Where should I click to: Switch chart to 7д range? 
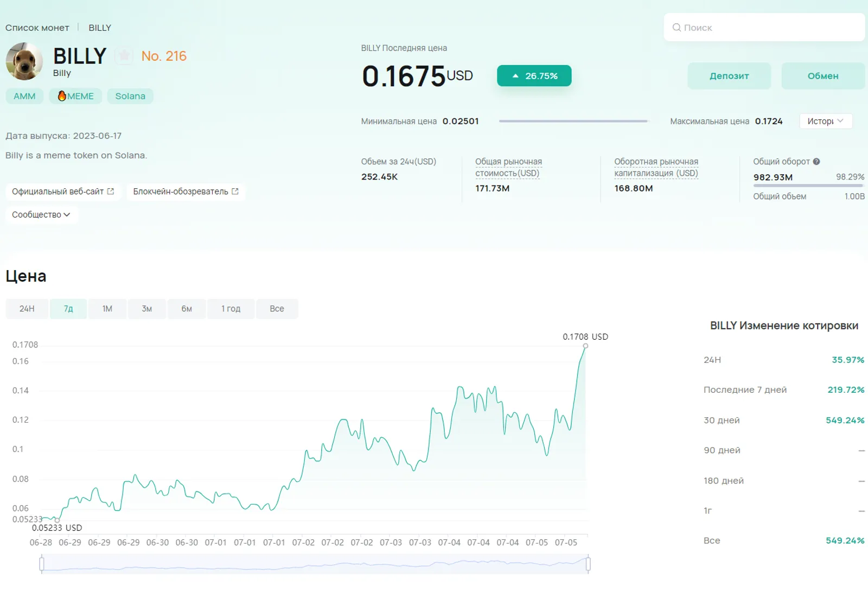(68, 309)
